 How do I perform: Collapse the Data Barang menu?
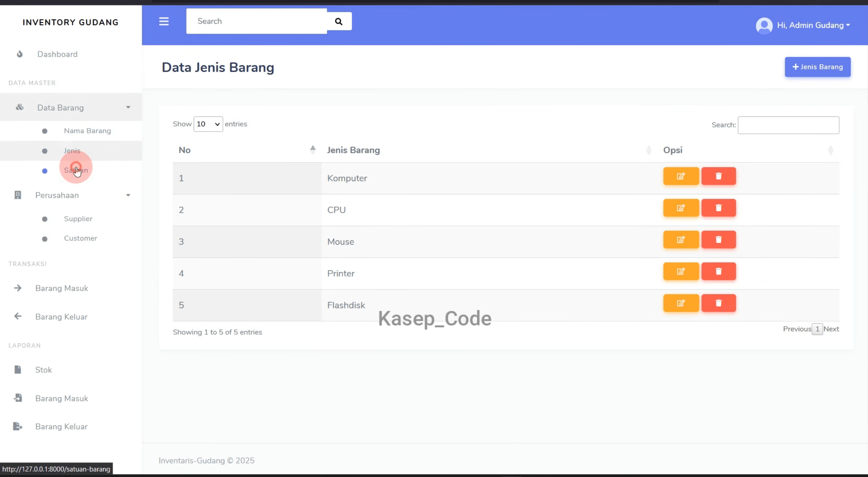point(71,107)
